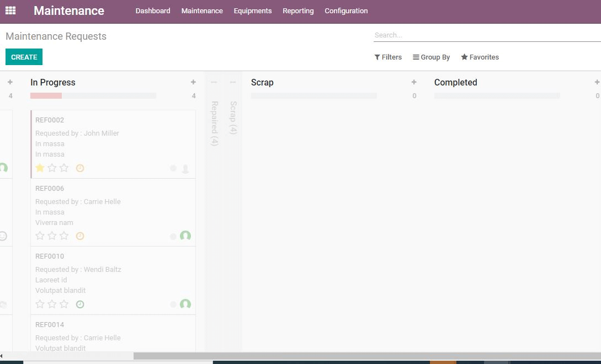Click the activity clock icon on REF0002
The width and height of the screenshot is (601, 364).
point(79,168)
